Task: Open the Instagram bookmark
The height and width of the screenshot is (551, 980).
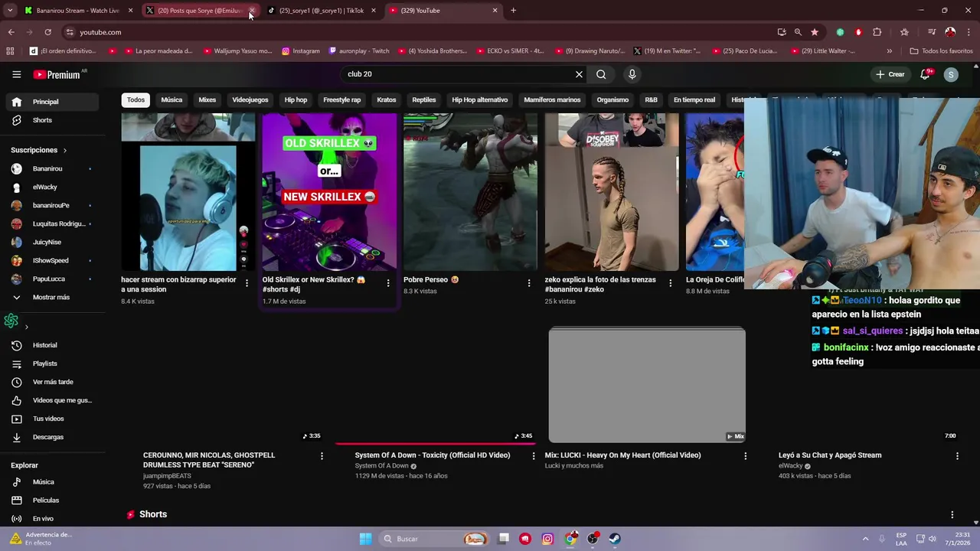Action: [300, 51]
